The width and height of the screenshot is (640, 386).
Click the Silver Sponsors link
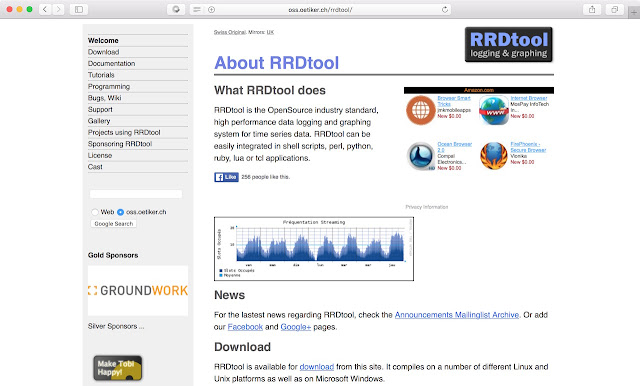pos(116,326)
